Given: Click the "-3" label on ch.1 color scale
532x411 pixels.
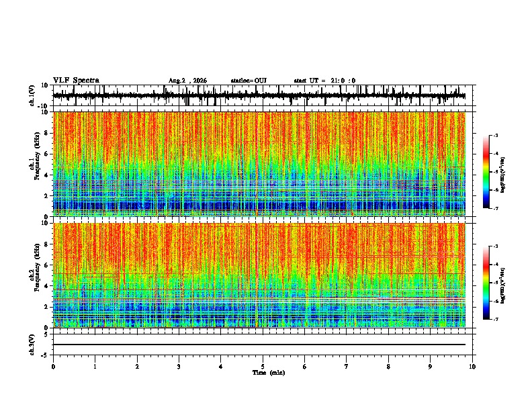Looking at the screenshot, I should 495,135.
